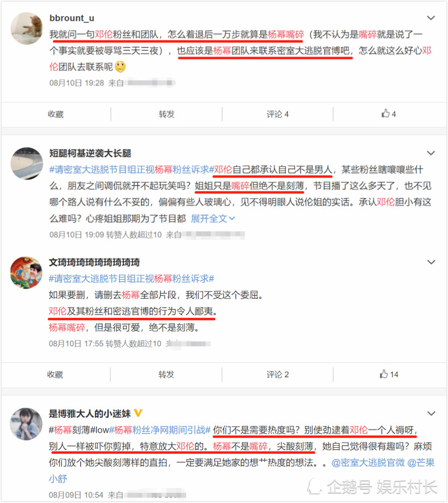Image resolution: width=448 pixels, height=503 pixels.
Task: Expand full text via 展开全文
Action: pos(213,218)
